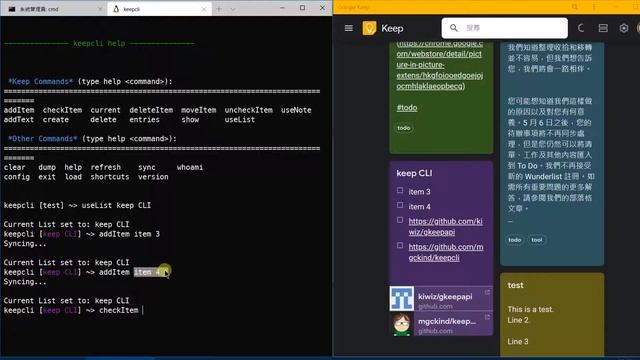This screenshot has width=640, height=360.
Task: Open the mgckind/keep... link preview card
Action: (x=441, y=324)
